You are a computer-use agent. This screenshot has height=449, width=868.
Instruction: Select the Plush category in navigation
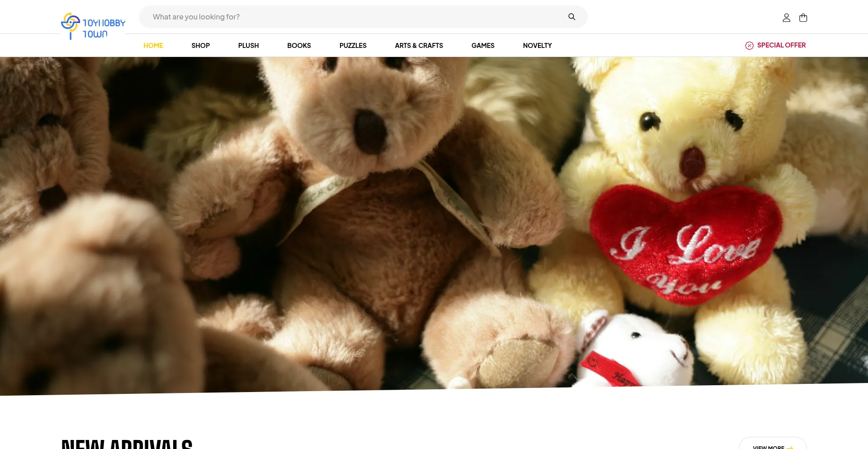coord(248,46)
